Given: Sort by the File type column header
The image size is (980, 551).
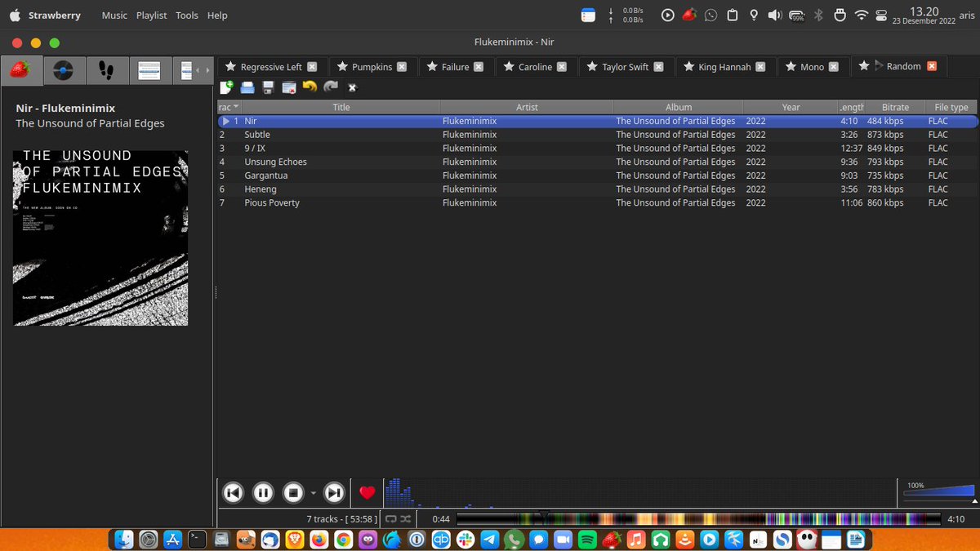Looking at the screenshot, I should (x=951, y=107).
